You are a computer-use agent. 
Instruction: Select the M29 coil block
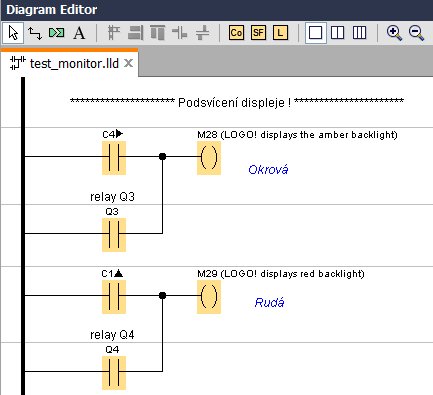209,297
